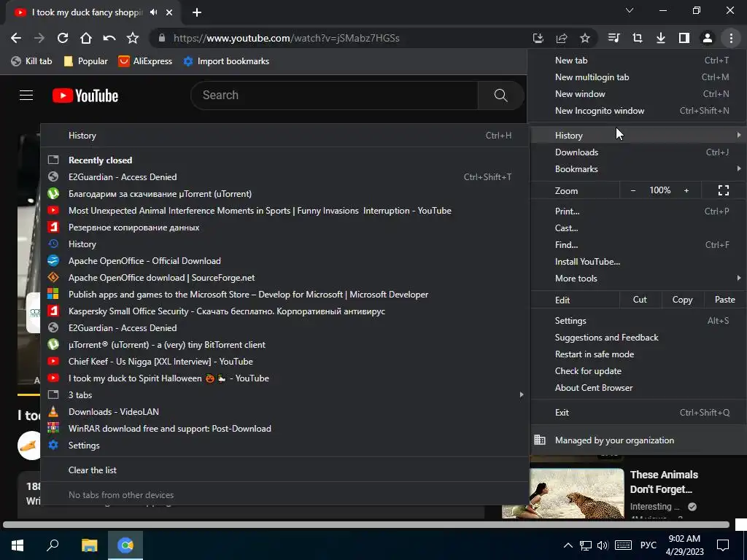This screenshot has width=747, height=560.
Task: Enter fullscreen mode icon
Action: (723, 190)
